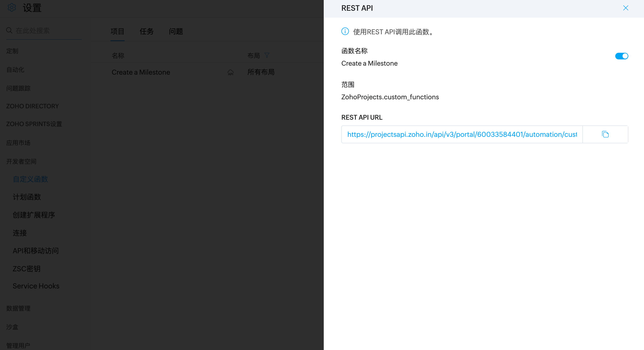The image size is (644, 350).
Task: Click the REST API URL field
Action: point(462,134)
